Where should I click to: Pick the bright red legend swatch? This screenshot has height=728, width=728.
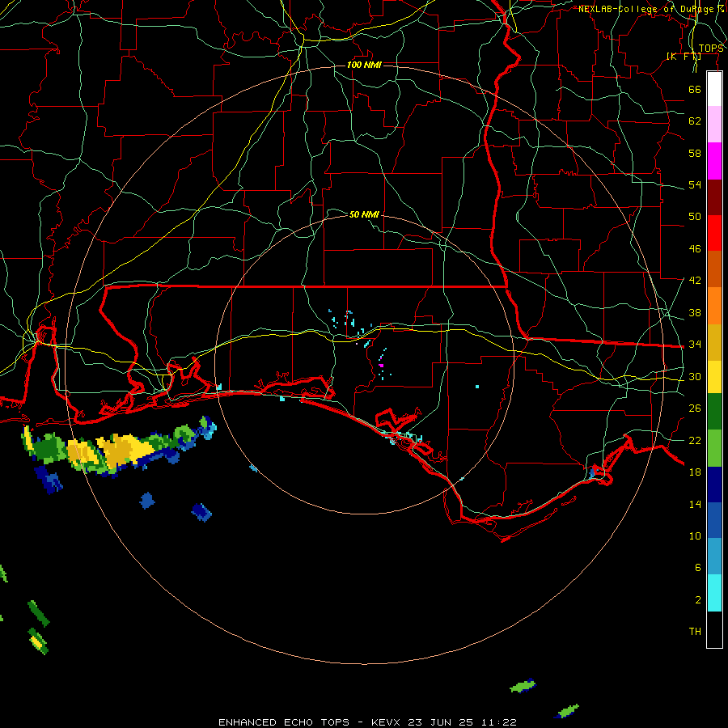click(x=714, y=233)
